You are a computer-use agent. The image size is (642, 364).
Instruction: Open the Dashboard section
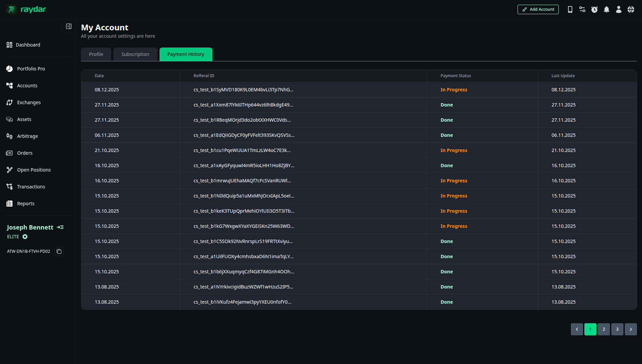click(28, 44)
